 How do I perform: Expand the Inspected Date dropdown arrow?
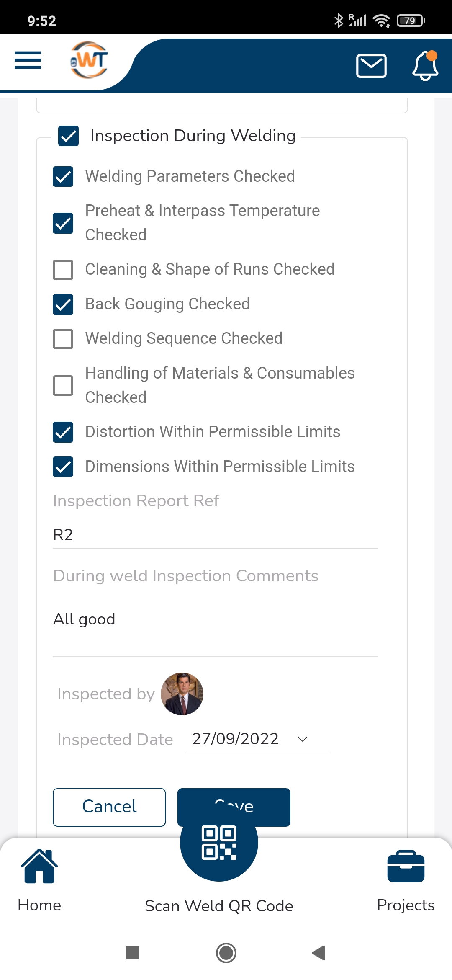(x=303, y=739)
